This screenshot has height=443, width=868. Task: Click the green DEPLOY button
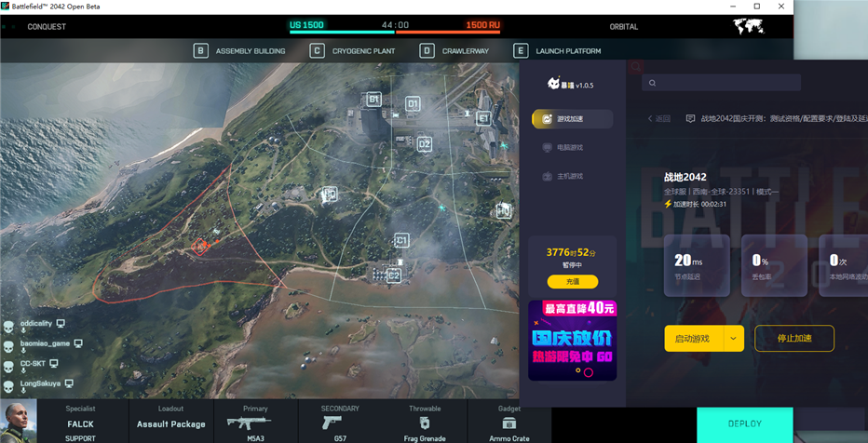pos(744,424)
